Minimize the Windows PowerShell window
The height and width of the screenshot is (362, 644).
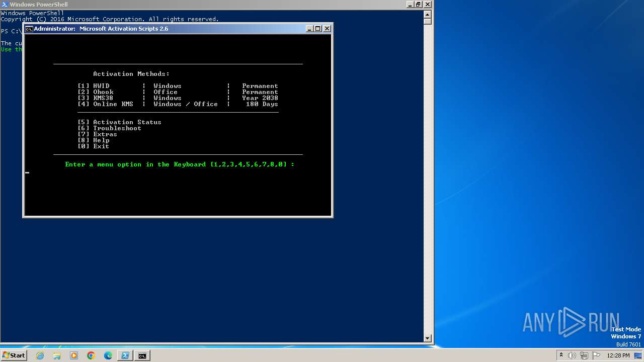[410, 5]
